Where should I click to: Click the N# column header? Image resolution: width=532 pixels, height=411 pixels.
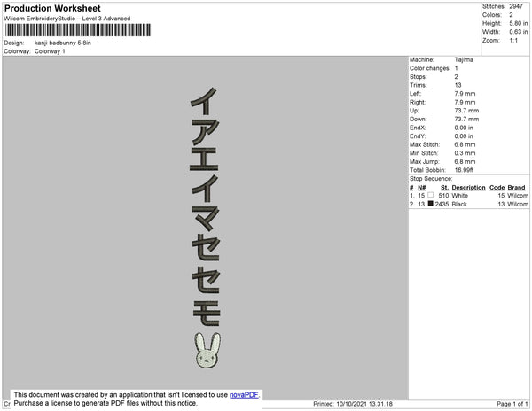click(x=421, y=188)
